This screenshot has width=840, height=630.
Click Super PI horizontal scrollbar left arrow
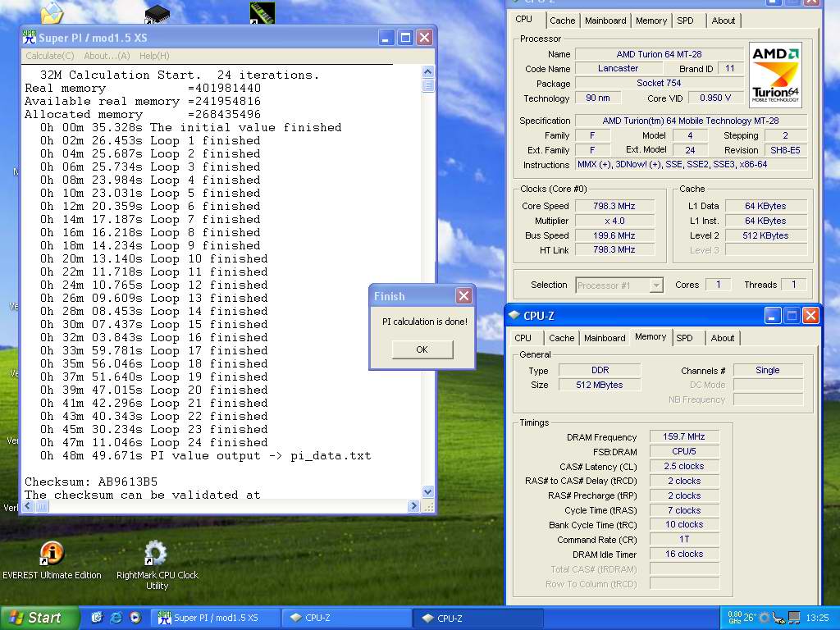pyautogui.click(x=28, y=505)
